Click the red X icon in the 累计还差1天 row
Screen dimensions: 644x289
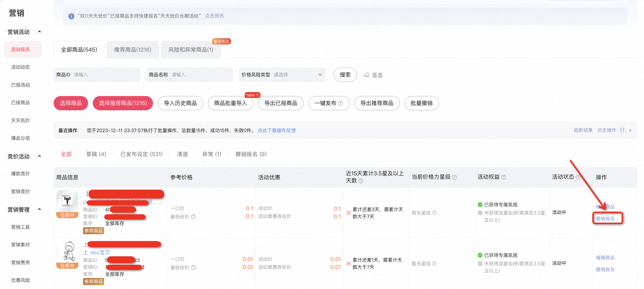tap(349, 263)
